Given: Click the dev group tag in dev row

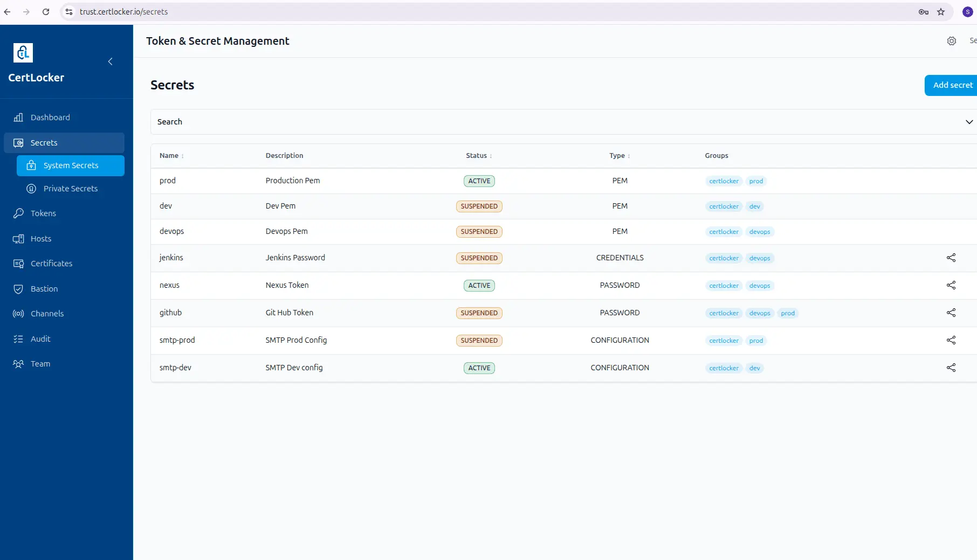Looking at the screenshot, I should point(754,206).
